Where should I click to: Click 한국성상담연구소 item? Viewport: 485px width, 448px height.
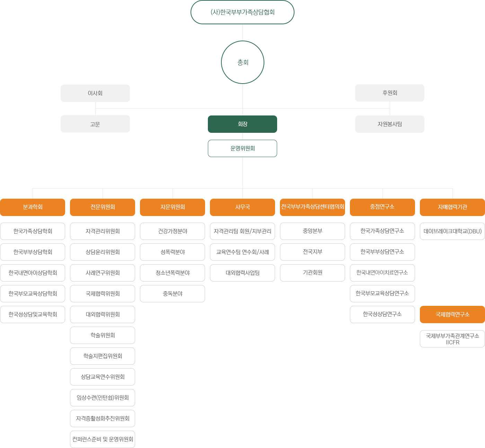click(382, 314)
